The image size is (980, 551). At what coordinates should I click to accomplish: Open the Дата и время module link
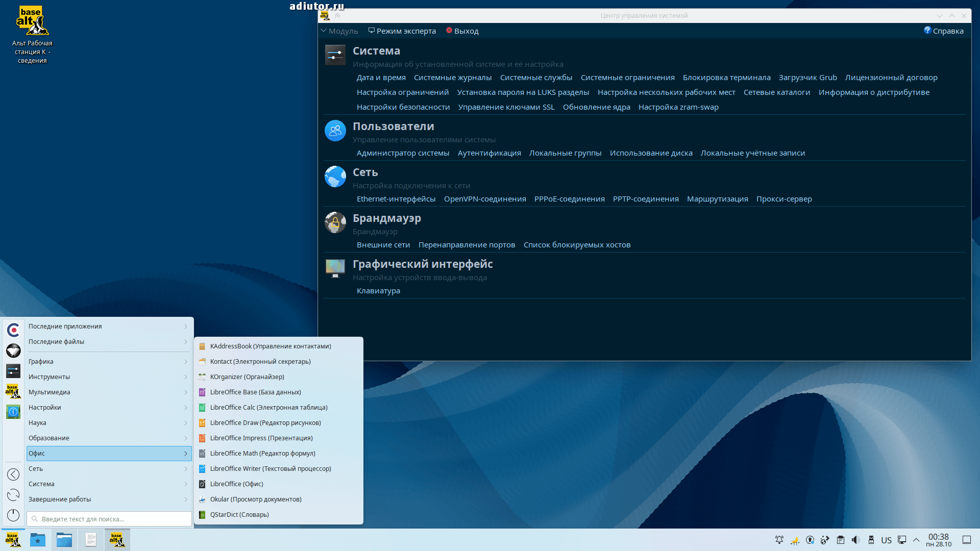381,78
